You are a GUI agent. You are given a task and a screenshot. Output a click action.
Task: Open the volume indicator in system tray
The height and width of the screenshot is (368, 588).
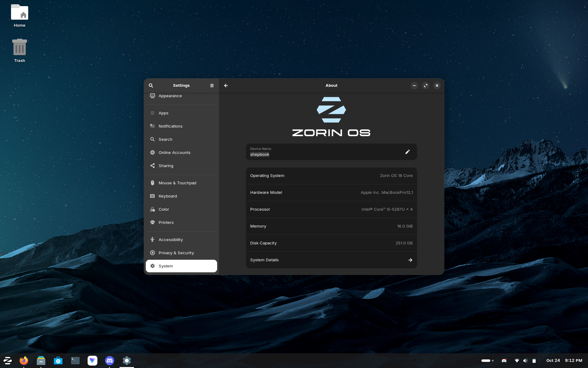pyautogui.click(x=526, y=361)
